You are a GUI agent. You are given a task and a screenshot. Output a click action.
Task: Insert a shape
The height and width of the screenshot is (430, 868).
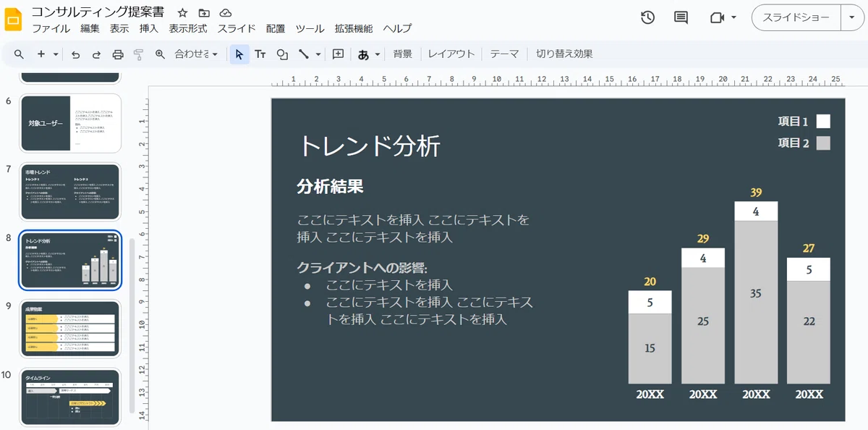coord(282,54)
